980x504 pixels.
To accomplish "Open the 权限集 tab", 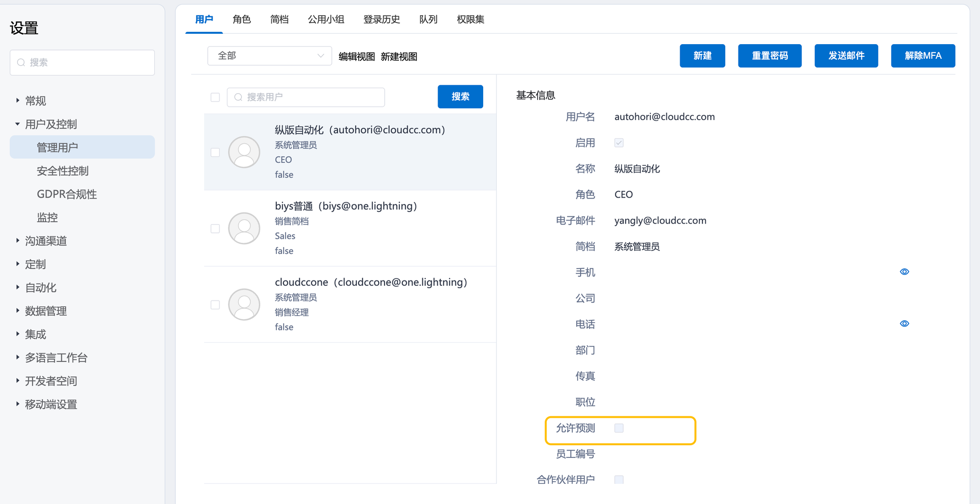I will [470, 20].
